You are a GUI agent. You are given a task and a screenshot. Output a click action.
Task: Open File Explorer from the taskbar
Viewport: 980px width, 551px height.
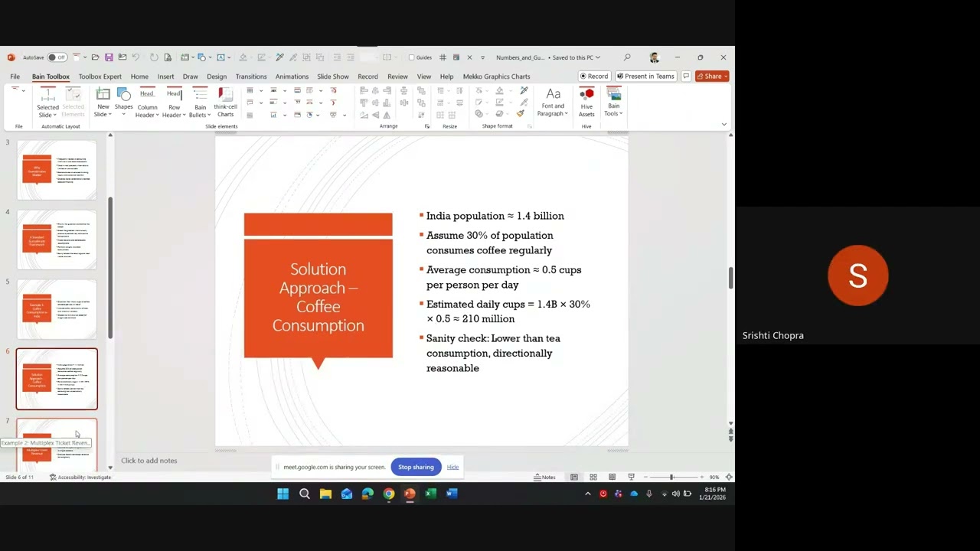coord(325,494)
